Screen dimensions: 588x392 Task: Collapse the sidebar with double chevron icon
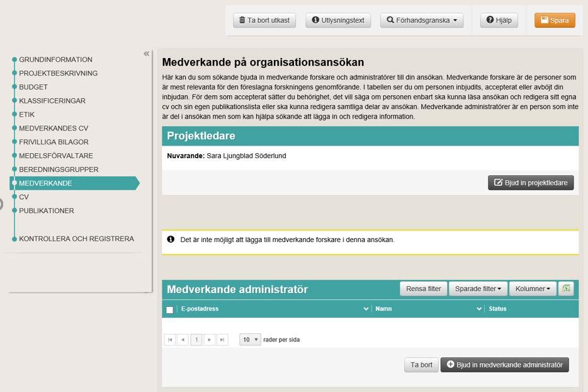point(146,54)
